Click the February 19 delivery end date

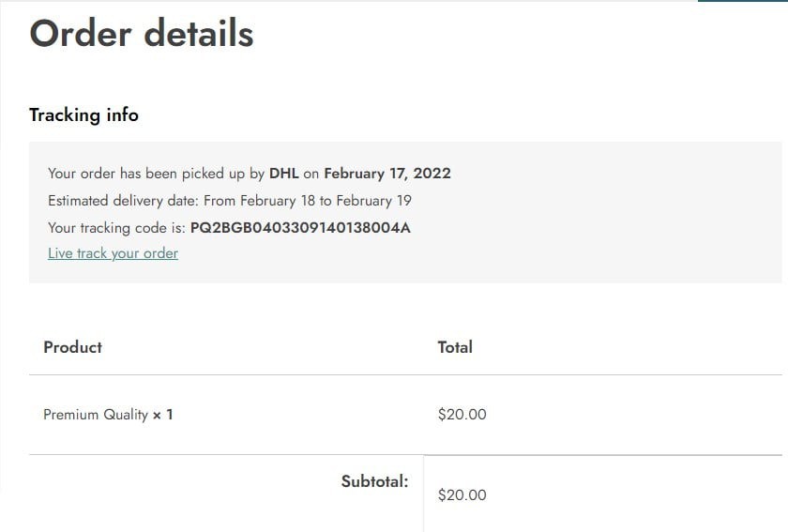[x=374, y=201]
